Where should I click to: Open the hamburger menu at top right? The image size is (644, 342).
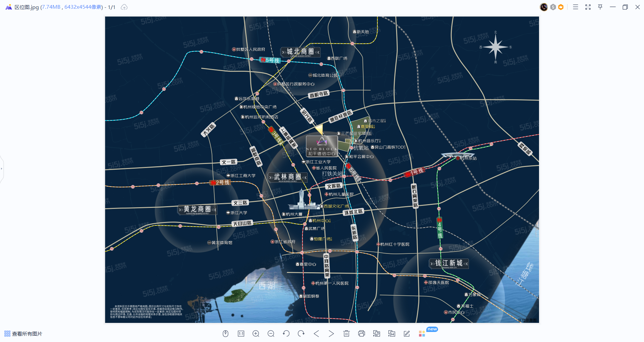[x=575, y=7]
